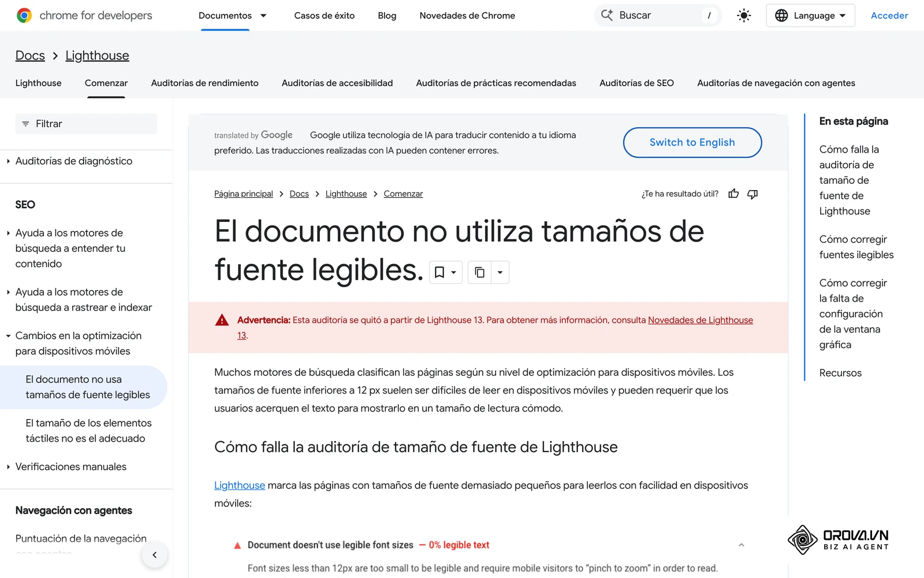Click the bookmark icon beside the title
Viewport: 924px width, 578px height.
[x=439, y=272]
